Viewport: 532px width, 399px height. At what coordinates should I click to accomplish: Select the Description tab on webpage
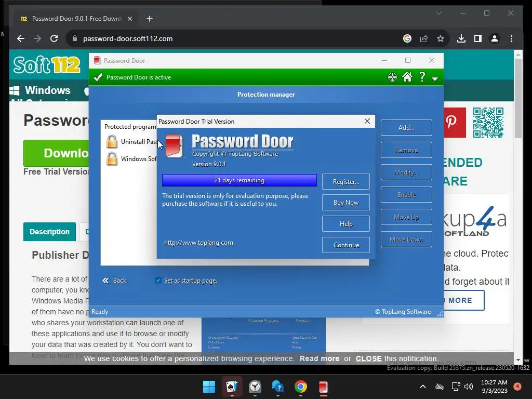(49, 232)
